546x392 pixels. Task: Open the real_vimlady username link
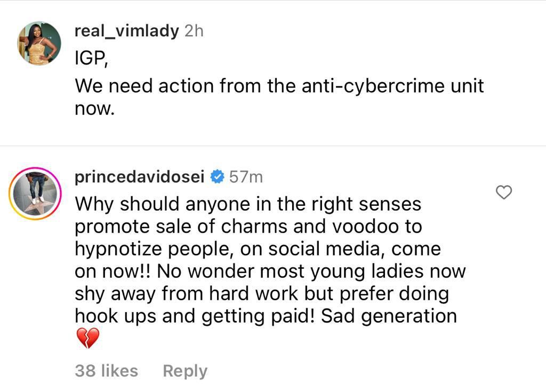(x=126, y=31)
